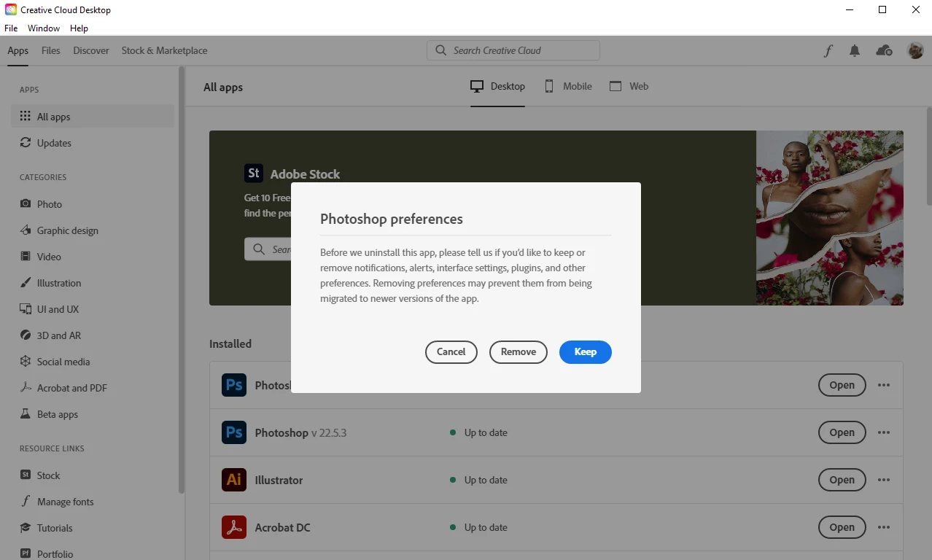The height and width of the screenshot is (560, 932).
Task: Choose the Video category
Action: tap(93, 257)
